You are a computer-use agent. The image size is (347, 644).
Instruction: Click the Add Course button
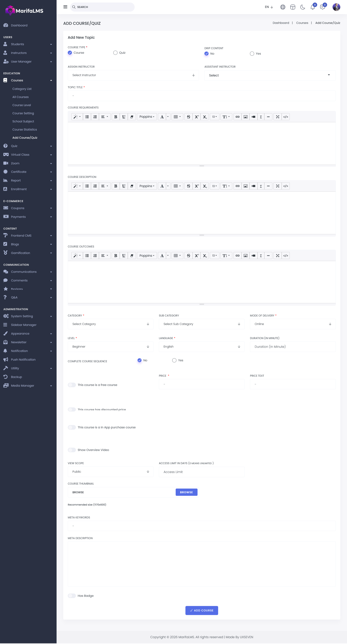tap(201, 610)
